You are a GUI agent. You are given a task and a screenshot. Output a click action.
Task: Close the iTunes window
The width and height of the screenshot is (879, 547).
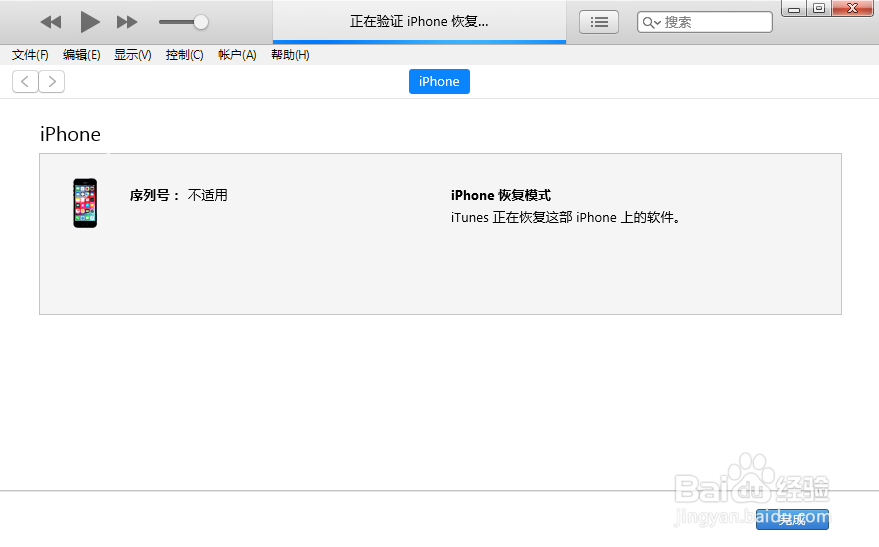pos(852,8)
